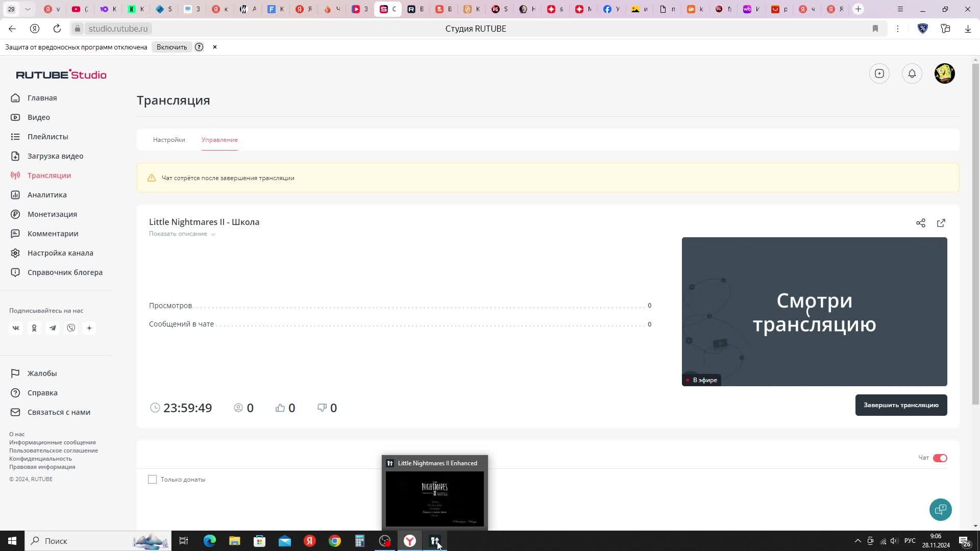
Task: Go to Главная in sidebar
Action: 42,98
